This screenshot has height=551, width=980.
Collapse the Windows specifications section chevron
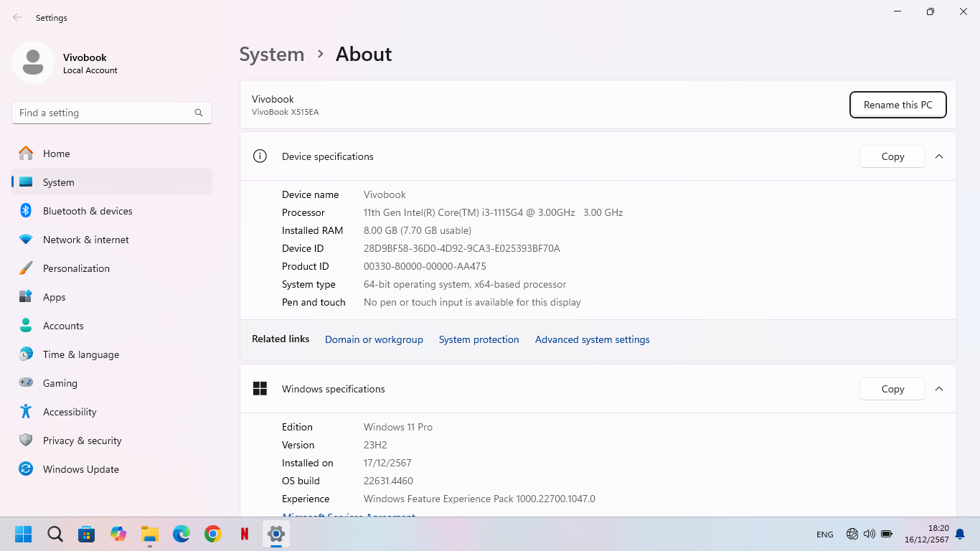(x=939, y=389)
